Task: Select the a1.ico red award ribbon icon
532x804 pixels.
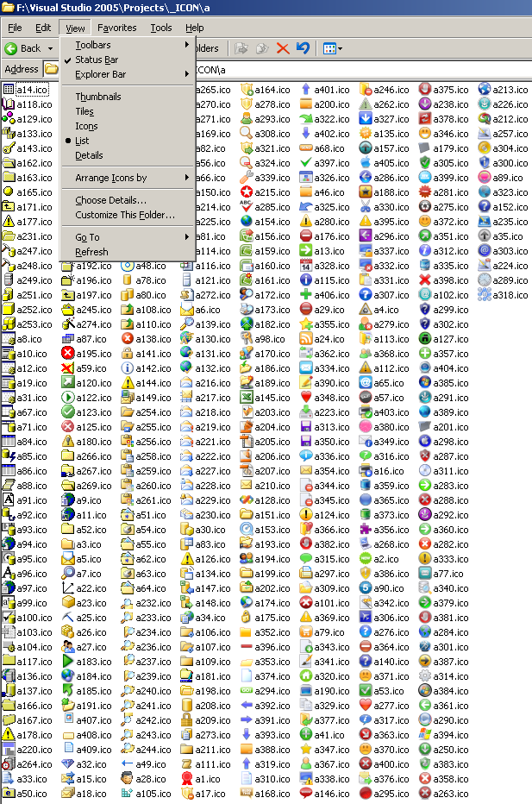Action: click(186, 779)
